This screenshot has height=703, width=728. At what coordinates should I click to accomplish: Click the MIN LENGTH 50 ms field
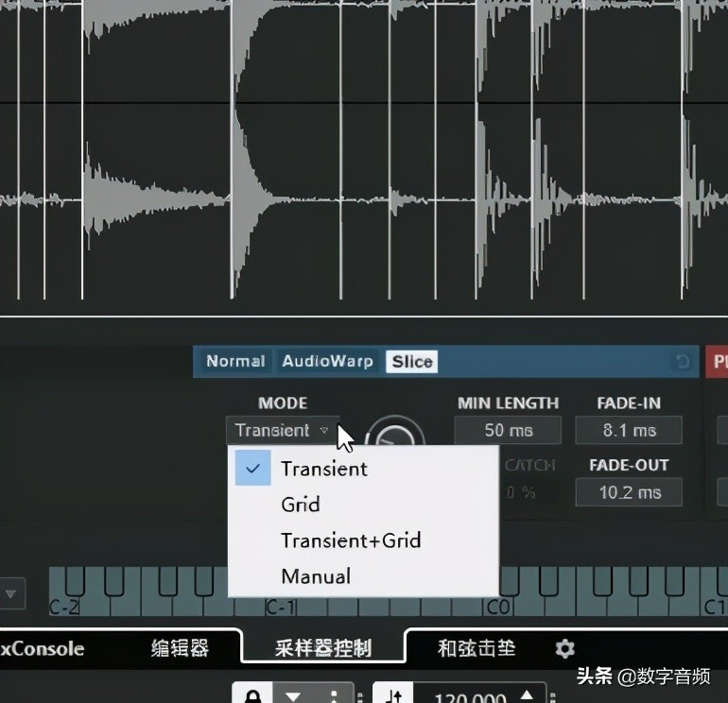coord(508,430)
